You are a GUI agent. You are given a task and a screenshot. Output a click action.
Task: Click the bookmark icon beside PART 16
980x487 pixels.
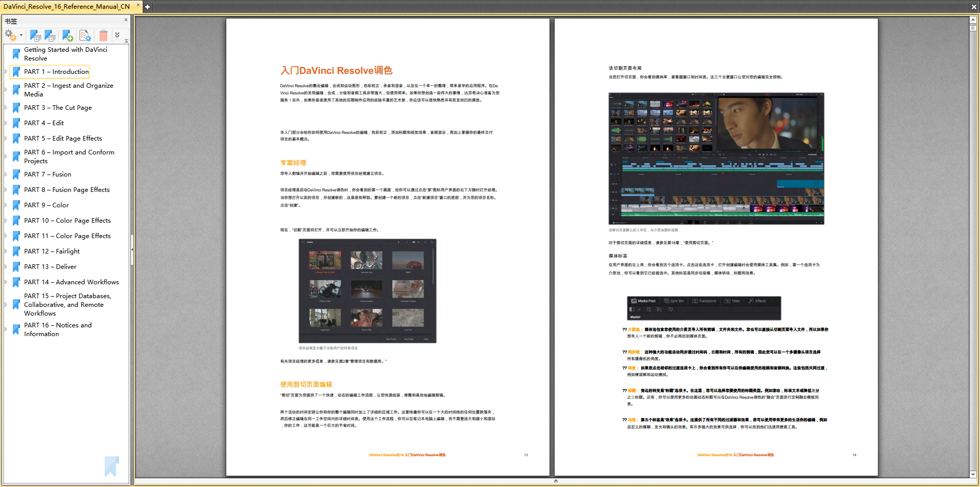click(16, 329)
